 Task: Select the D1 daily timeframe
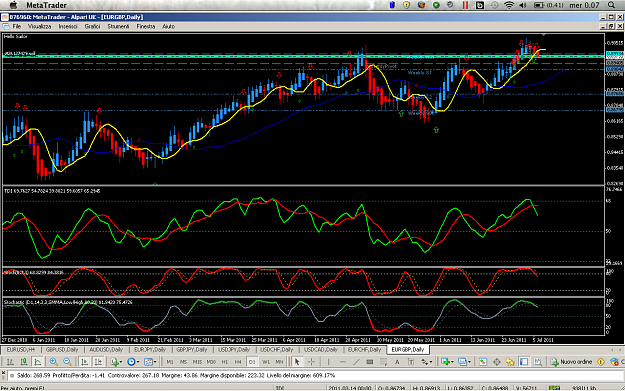pyautogui.click(x=252, y=362)
